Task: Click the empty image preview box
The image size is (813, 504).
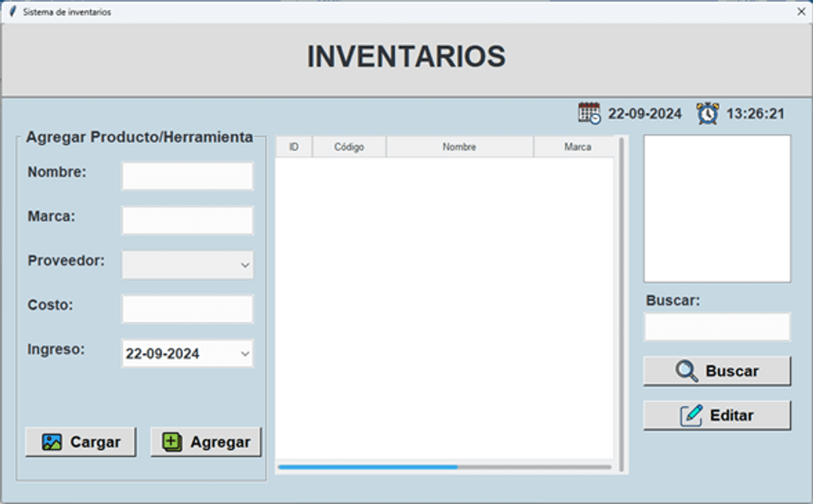Action: (x=717, y=209)
